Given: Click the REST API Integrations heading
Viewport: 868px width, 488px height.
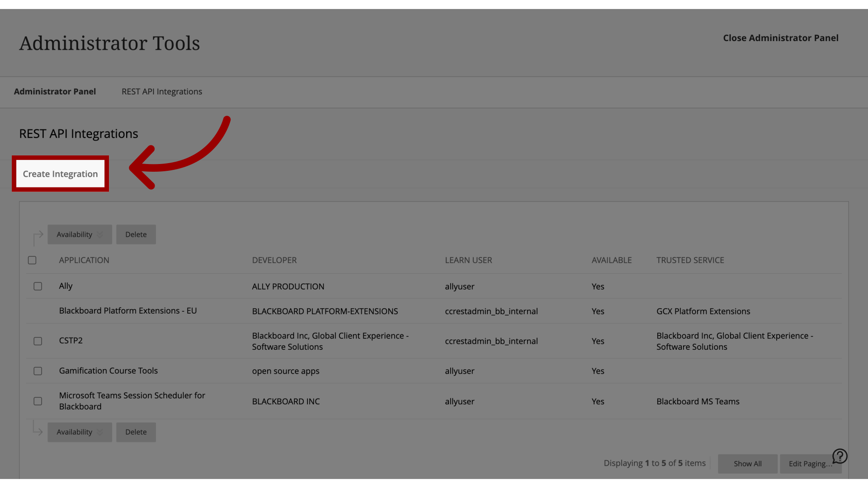Looking at the screenshot, I should coord(79,134).
